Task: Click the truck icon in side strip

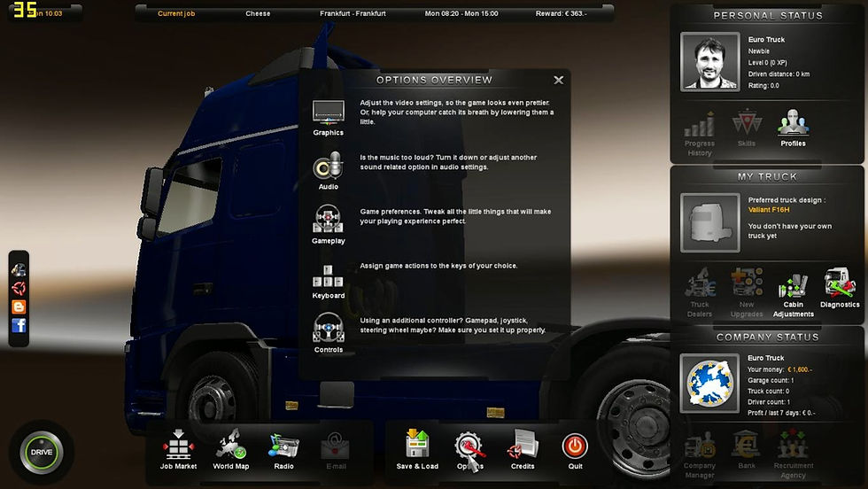Action: coord(19,269)
